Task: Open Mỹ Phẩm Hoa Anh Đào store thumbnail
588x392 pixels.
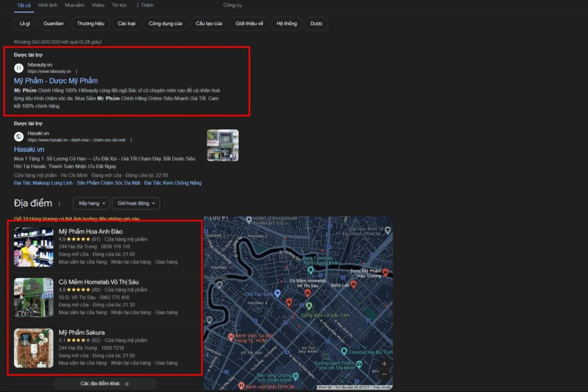Action: [x=34, y=246]
